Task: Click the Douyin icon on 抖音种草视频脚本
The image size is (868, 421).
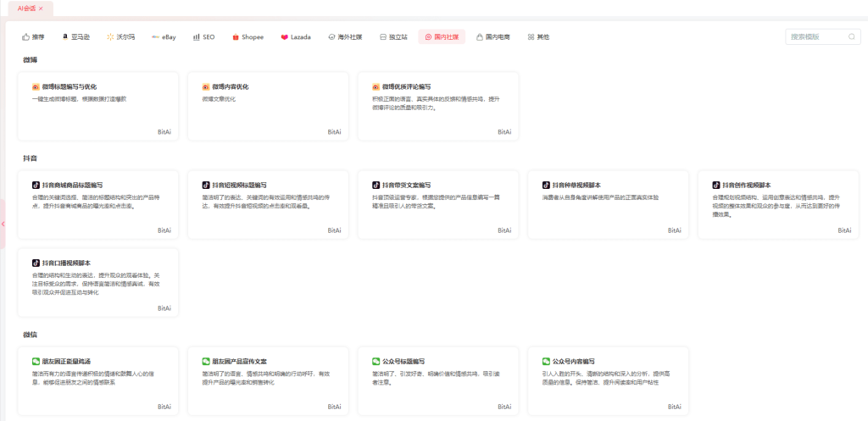Action: click(546, 185)
